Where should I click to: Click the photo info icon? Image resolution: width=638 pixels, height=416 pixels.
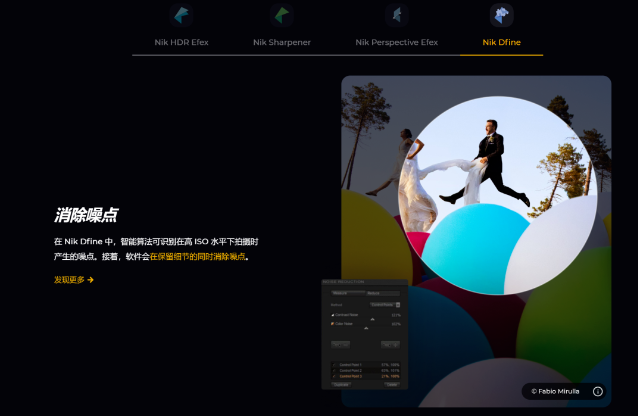[x=597, y=391]
